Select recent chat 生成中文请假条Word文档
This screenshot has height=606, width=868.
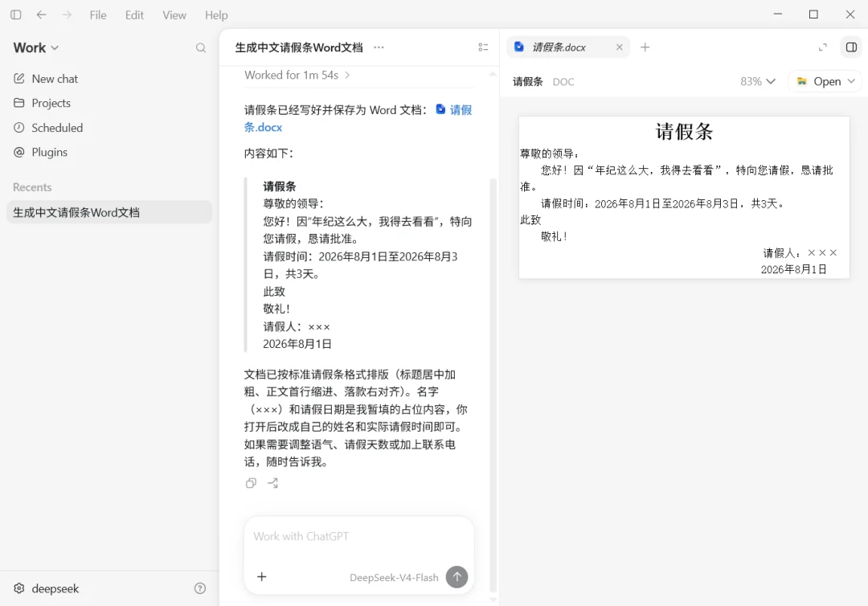tap(109, 212)
